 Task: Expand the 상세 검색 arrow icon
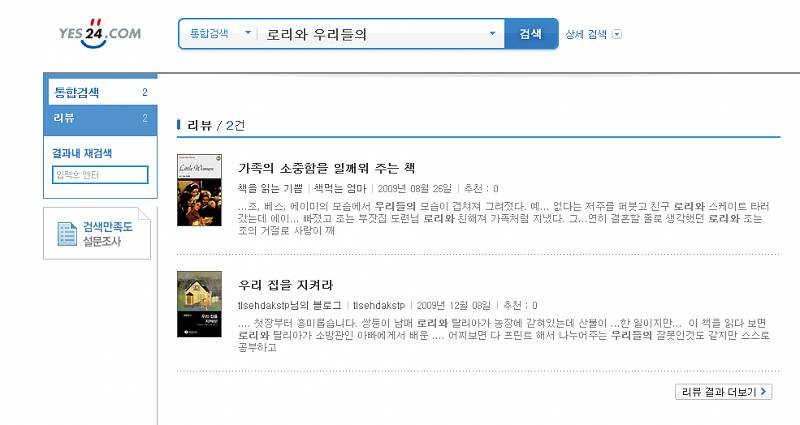click(x=617, y=35)
